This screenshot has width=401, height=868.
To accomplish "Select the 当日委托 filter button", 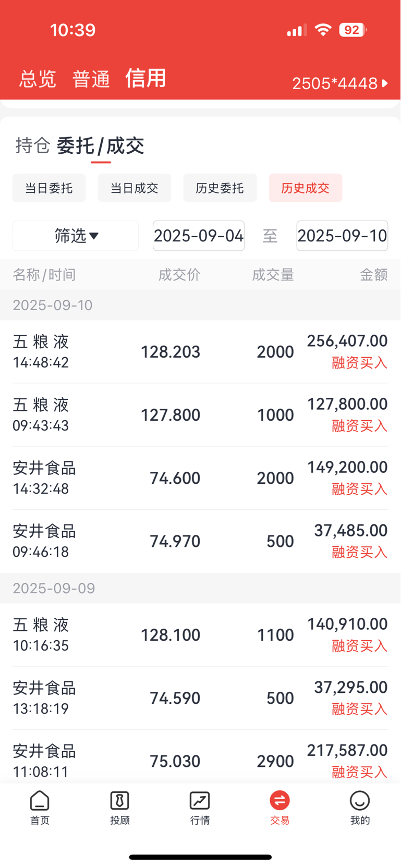I will (49, 188).
